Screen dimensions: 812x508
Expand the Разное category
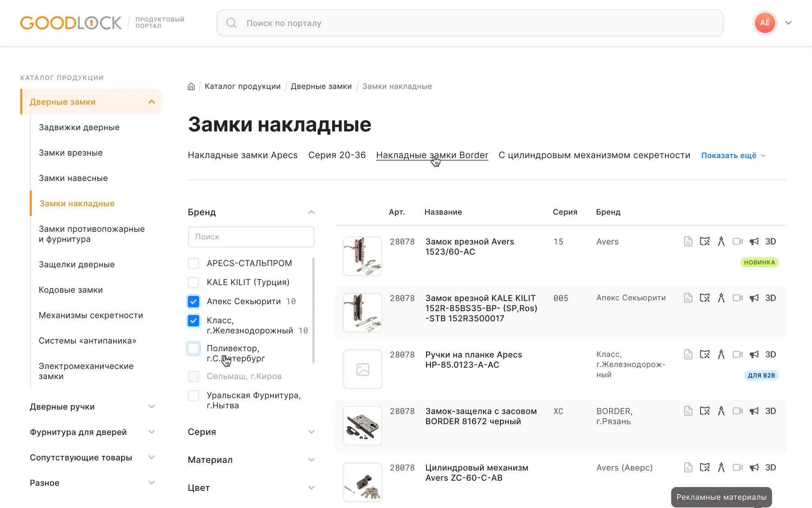152,483
